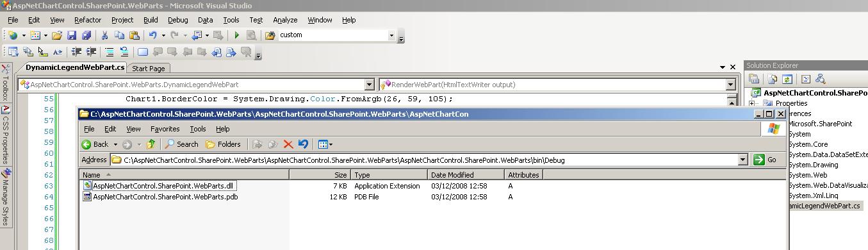868x250 pixels.
Task: Sort by Size column header
Action: pyautogui.click(x=320, y=174)
